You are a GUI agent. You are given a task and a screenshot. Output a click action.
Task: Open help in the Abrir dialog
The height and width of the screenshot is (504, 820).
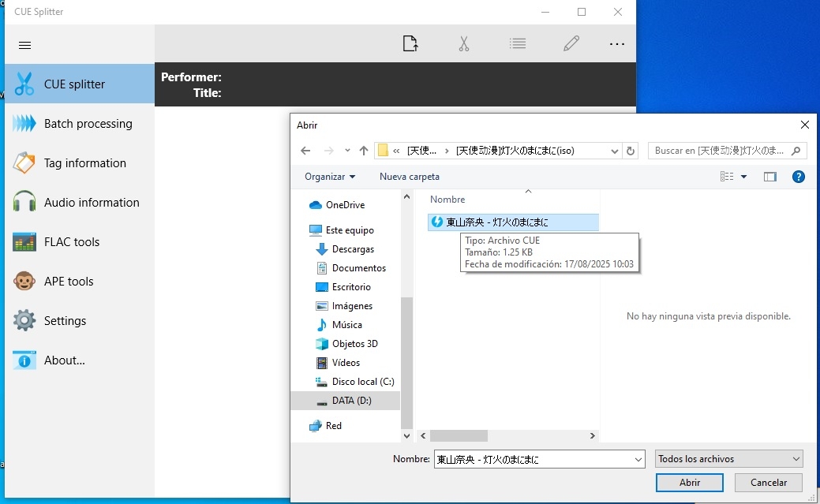point(799,177)
